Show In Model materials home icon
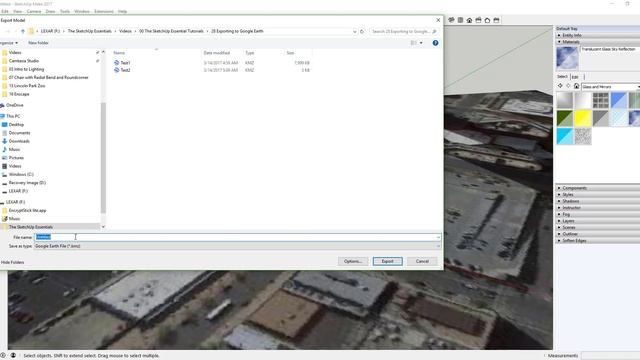This screenshot has width=640, height=360. [x=576, y=86]
